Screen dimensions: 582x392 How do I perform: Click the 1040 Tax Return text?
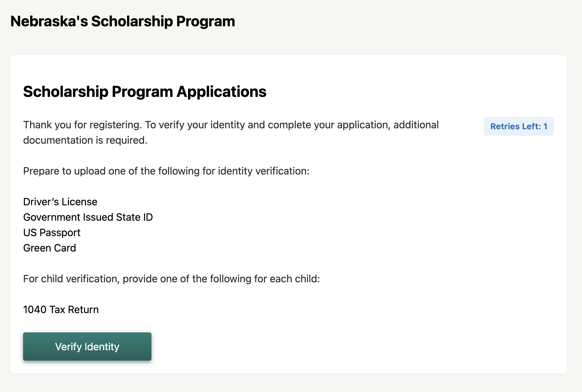[x=61, y=310]
